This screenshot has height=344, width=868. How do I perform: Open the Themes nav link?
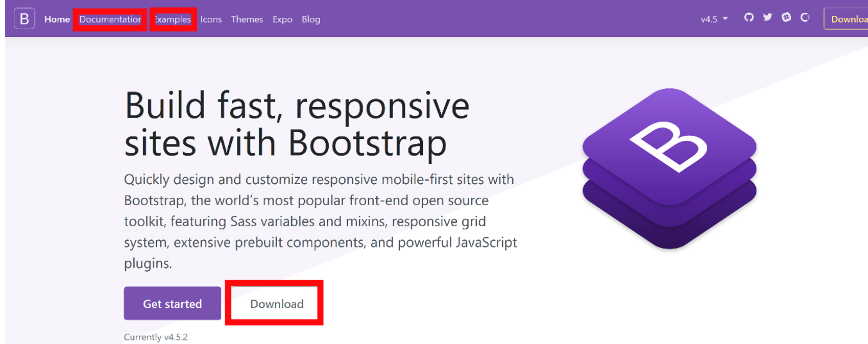pos(247,19)
